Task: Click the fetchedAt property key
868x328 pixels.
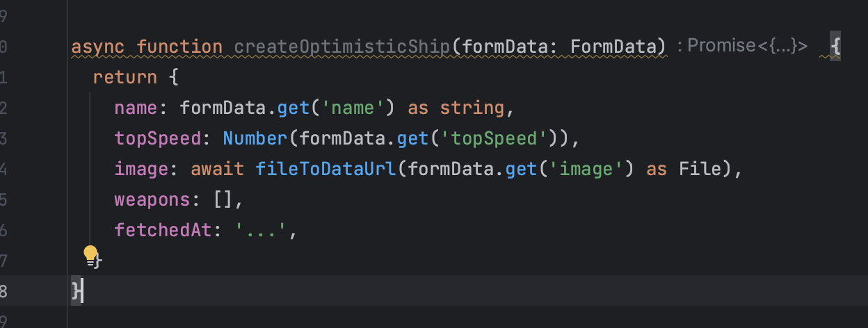Action: [x=163, y=230]
